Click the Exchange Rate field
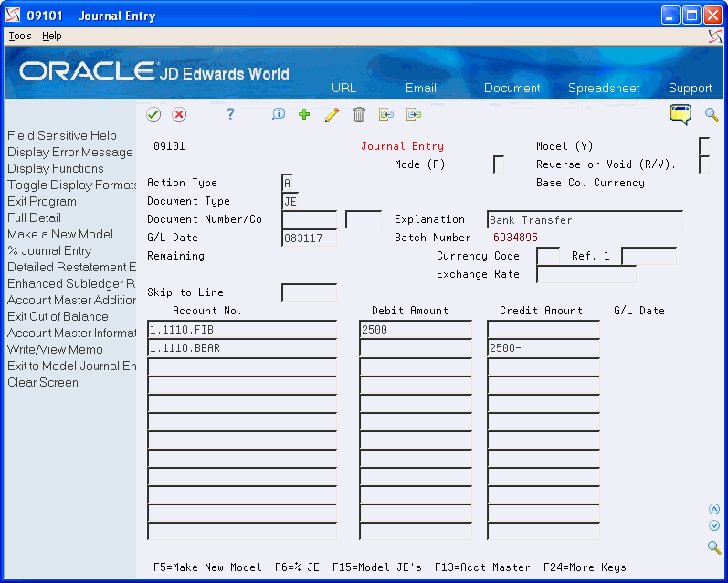The height and width of the screenshot is (583, 728). click(x=586, y=274)
